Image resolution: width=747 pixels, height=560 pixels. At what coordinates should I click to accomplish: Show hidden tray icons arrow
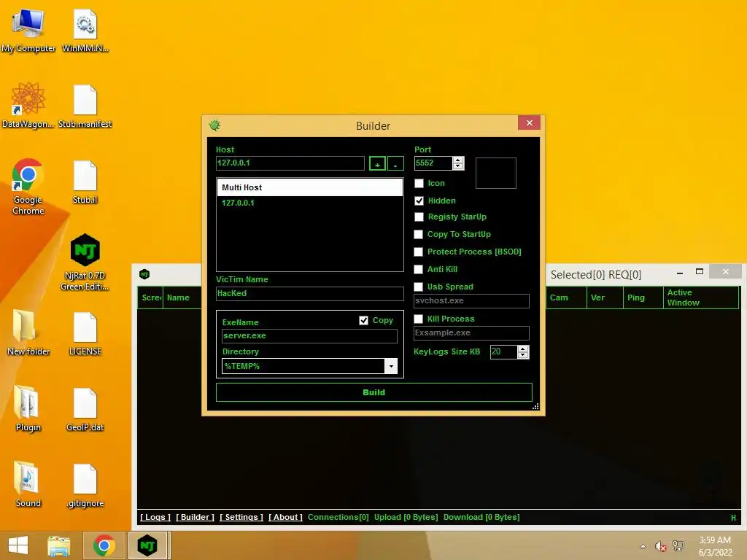tap(643, 546)
